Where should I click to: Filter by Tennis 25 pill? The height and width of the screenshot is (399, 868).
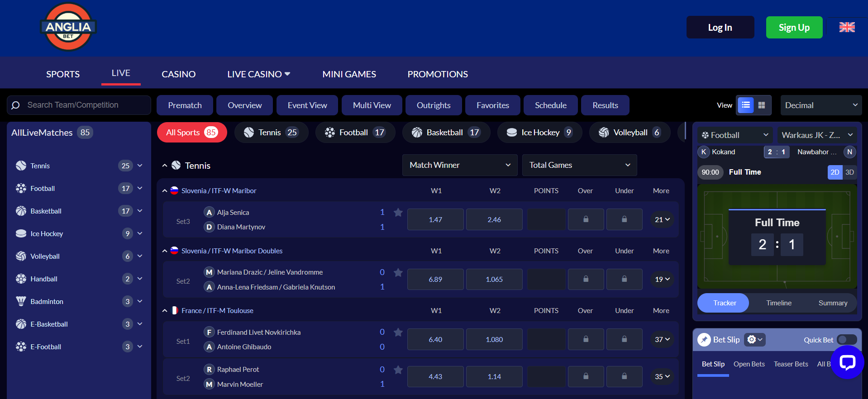point(271,133)
